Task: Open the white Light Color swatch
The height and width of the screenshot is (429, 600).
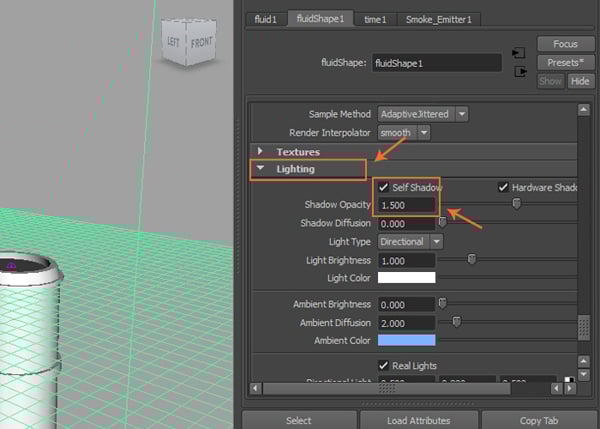Action: click(x=406, y=278)
